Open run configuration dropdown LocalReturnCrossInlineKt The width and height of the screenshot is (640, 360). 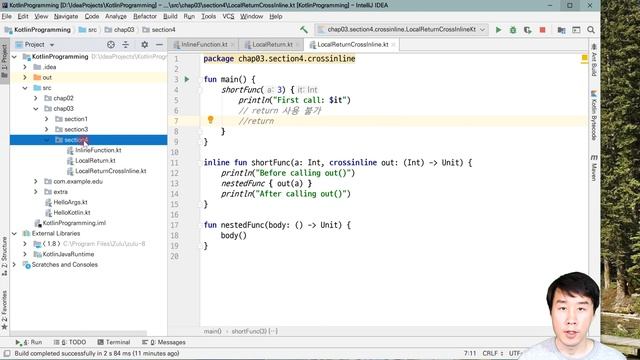coord(402,29)
